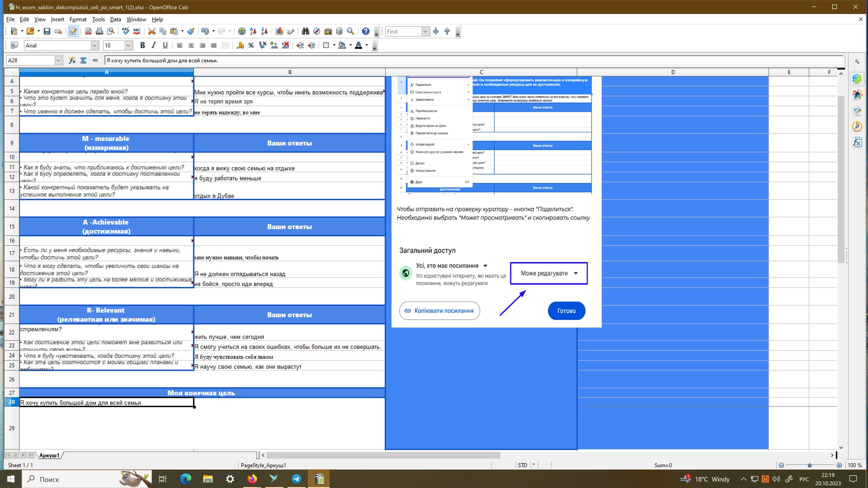868x488 pixels.
Task: Open the Data menu
Action: coord(115,19)
